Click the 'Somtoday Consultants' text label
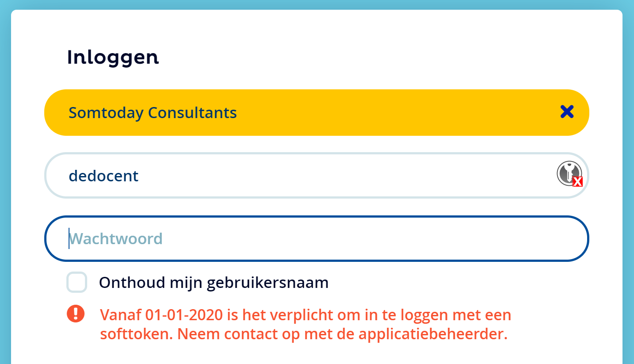The image size is (634, 364). coord(153,113)
